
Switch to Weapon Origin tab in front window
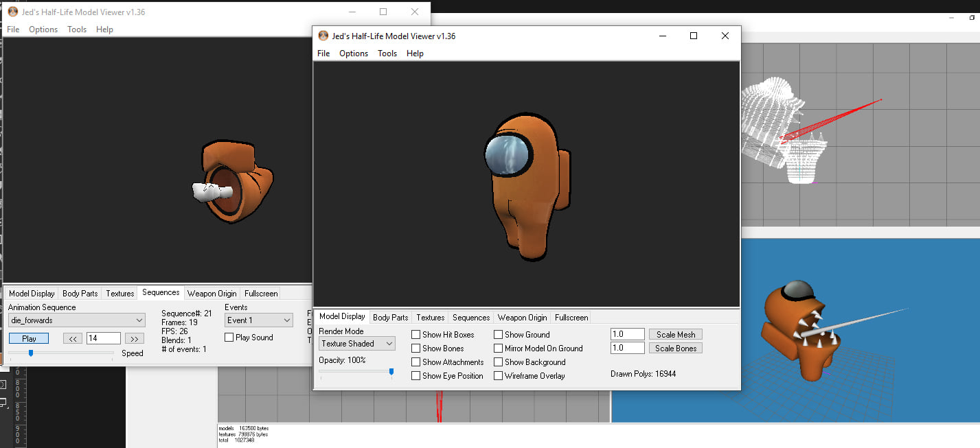523,318
